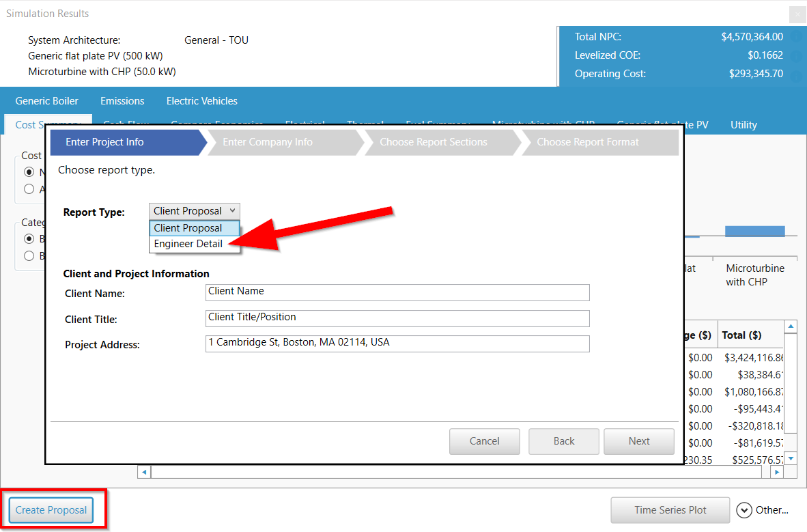Click the circled chevron beside Other...

click(744, 510)
